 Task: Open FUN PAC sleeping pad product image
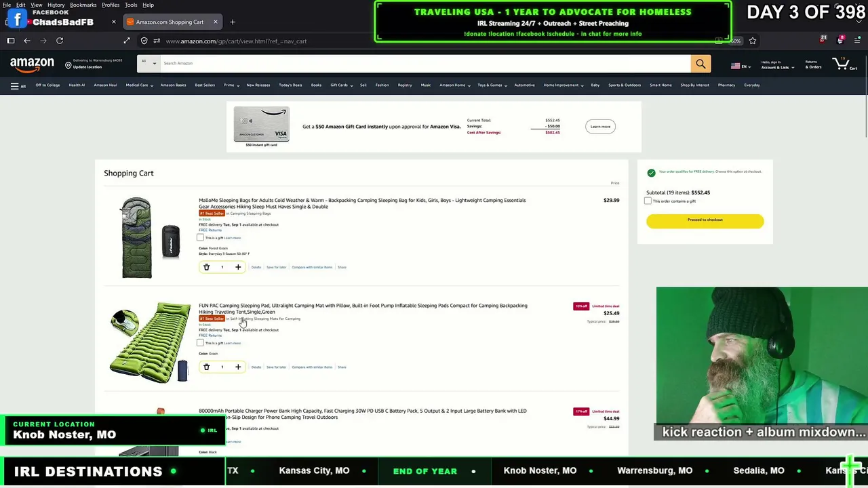[x=150, y=343]
